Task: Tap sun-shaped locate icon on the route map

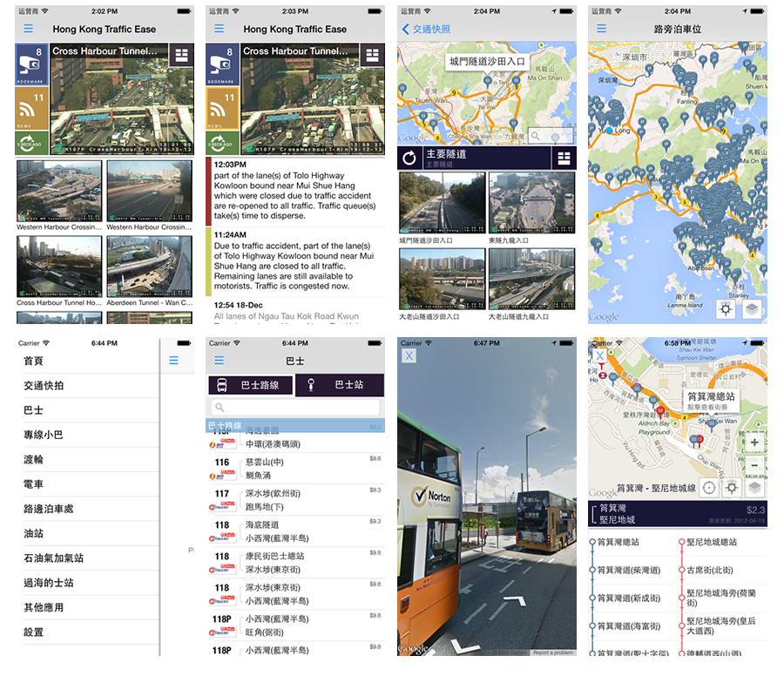Action: pyautogui.click(x=732, y=488)
